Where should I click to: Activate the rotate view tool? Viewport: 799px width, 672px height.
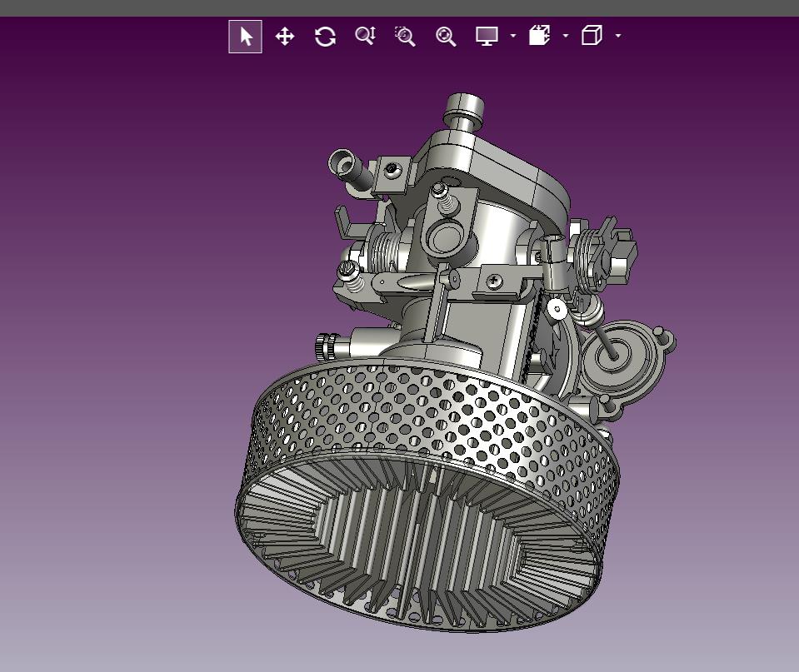(x=325, y=37)
